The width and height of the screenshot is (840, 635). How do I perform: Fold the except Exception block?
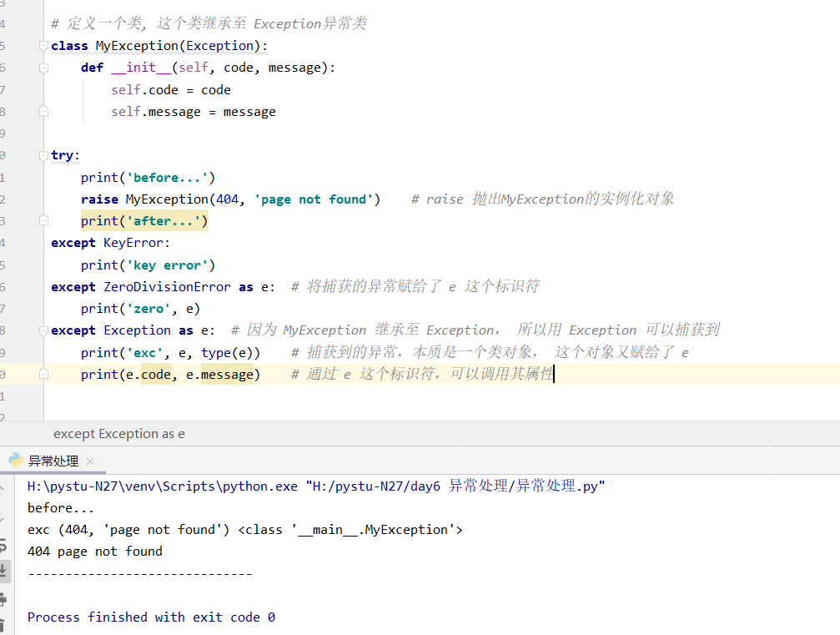click(x=43, y=330)
